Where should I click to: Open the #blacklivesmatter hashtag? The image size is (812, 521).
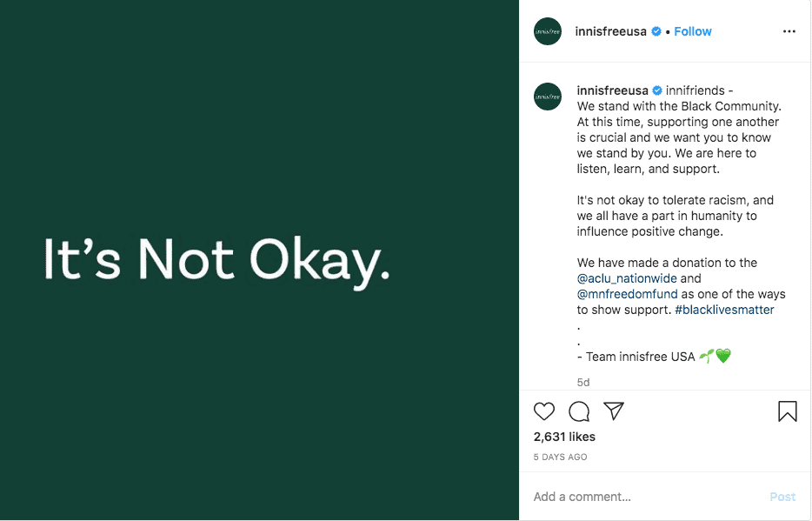pos(724,310)
